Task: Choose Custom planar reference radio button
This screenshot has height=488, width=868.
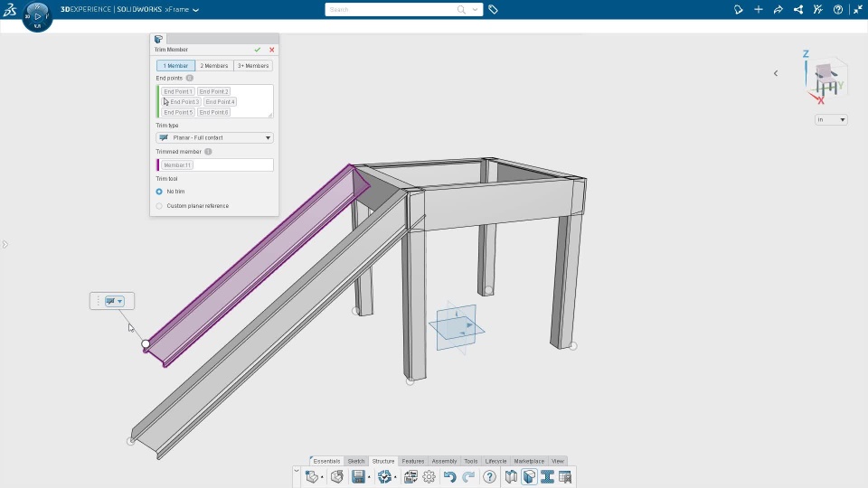Action: tap(159, 206)
